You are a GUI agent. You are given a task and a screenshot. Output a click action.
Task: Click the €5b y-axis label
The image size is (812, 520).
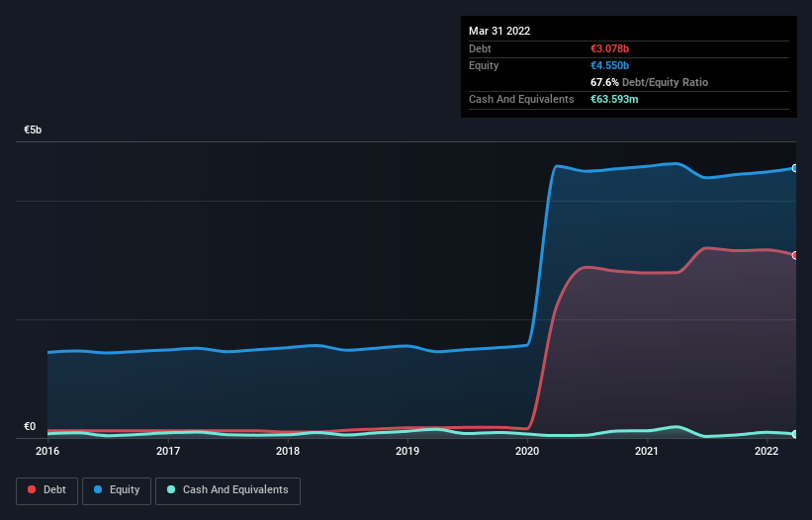33,130
